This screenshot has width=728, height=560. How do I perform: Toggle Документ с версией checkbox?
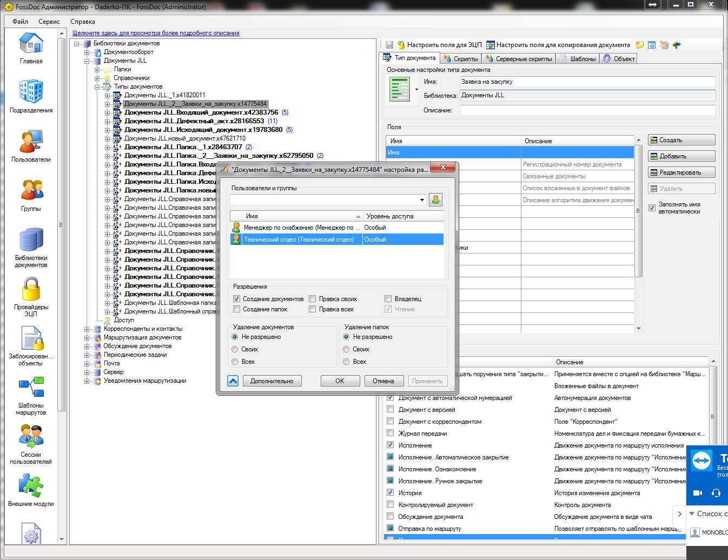click(390, 410)
